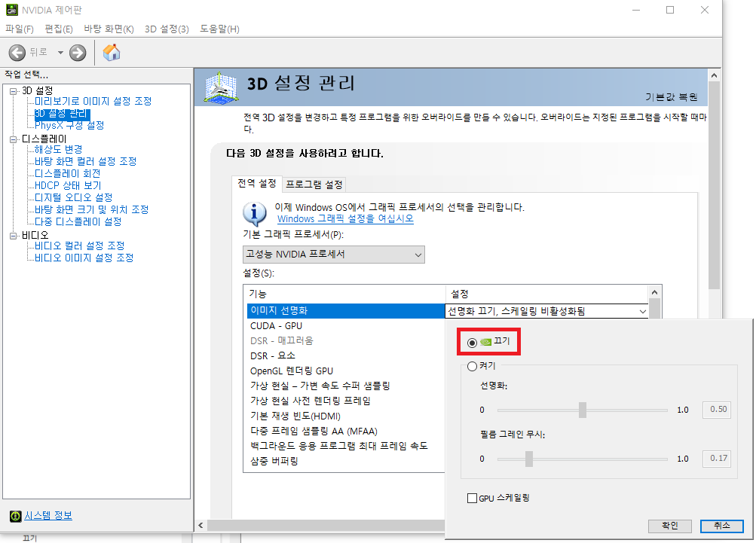Go to the Home icon in toolbar
The image size is (756, 543).
click(112, 52)
